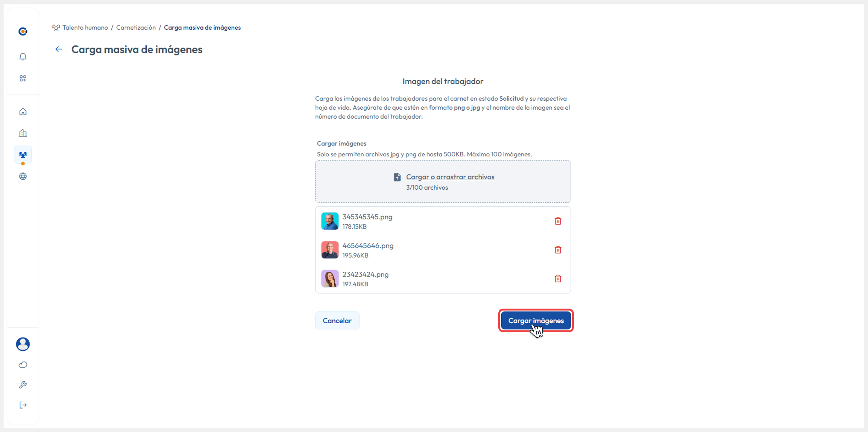Click the cloud icon in sidebar

(23, 365)
